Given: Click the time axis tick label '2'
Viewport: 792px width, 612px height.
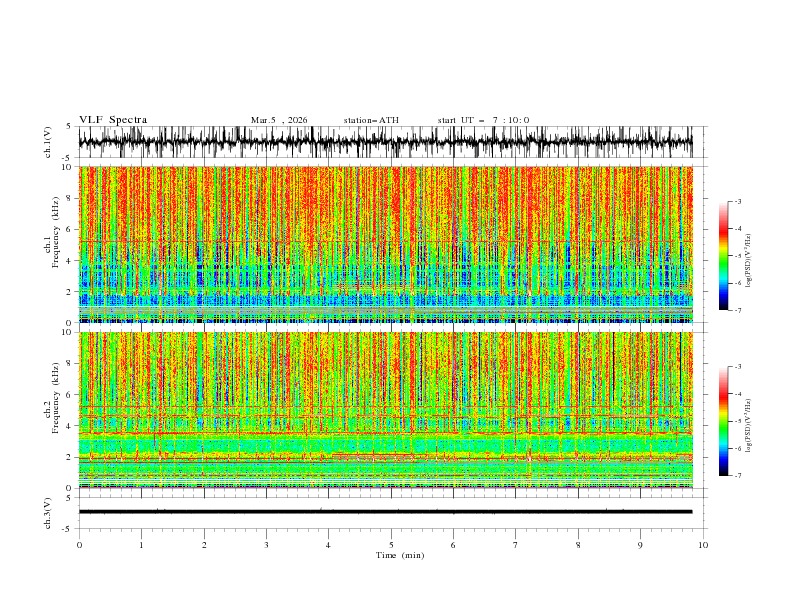Looking at the screenshot, I should (204, 545).
